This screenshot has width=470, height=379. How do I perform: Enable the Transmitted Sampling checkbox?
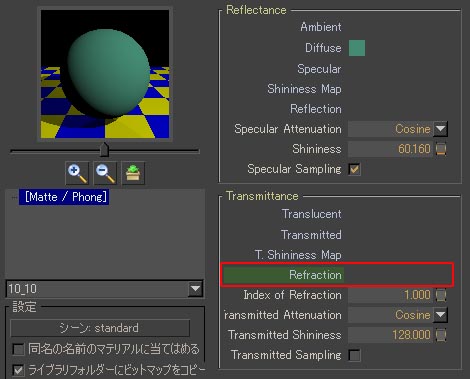354,355
